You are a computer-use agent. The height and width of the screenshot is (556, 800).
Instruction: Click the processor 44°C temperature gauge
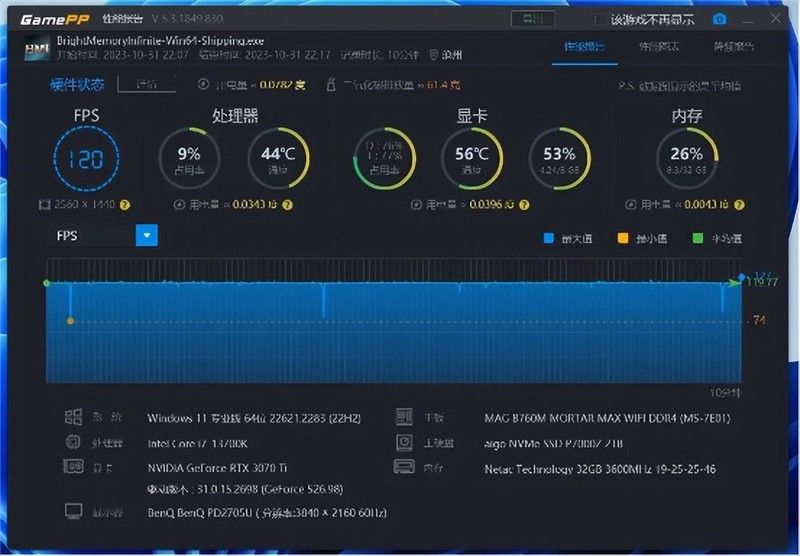(x=278, y=159)
